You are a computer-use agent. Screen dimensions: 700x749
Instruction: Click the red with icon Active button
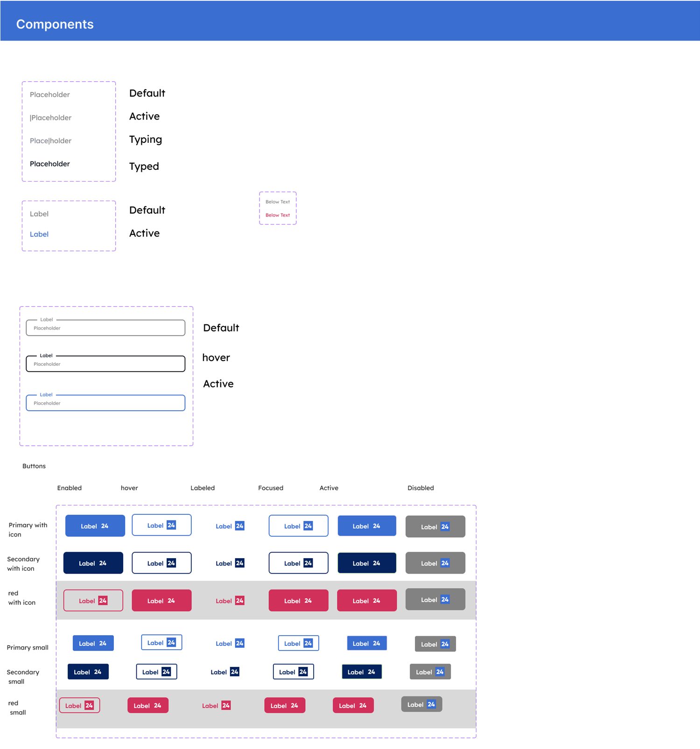[x=367, y=600]
